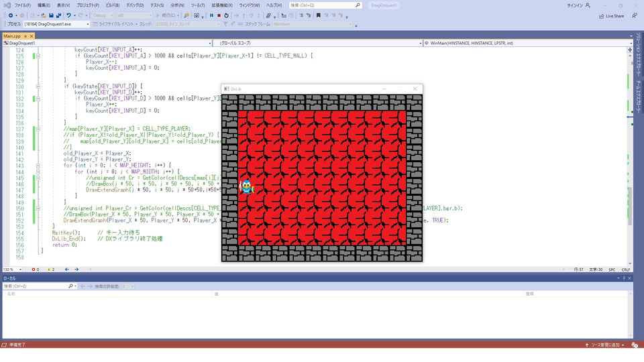Click the feedback icon beside Live Share

(x=635, y=15)
